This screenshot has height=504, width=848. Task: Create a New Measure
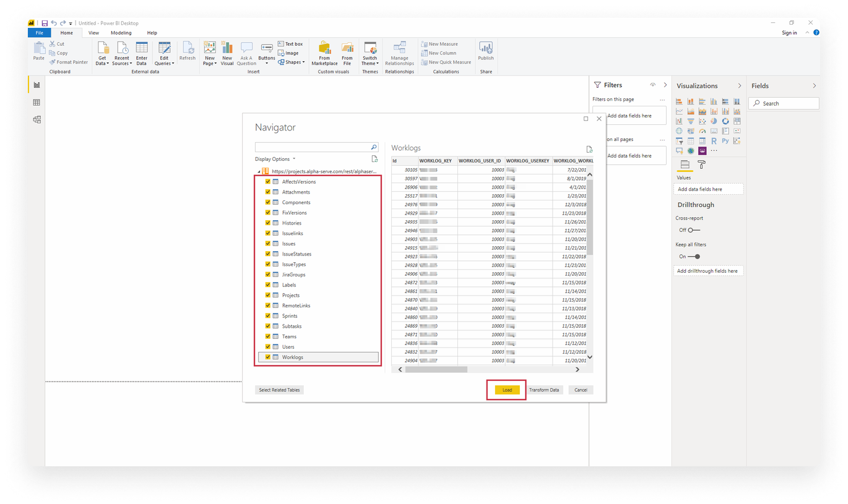(x=439, y=44)
